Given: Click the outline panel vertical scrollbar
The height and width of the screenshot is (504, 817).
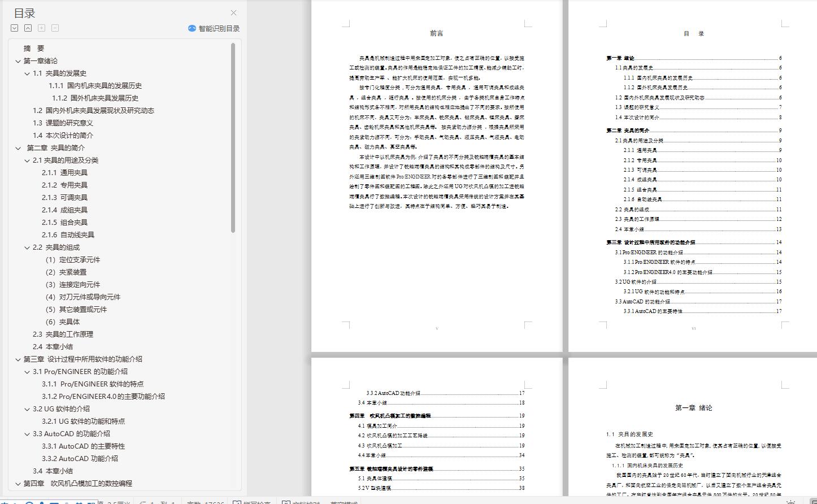Looking at the screenshot, I should click(x=233, y=138).
